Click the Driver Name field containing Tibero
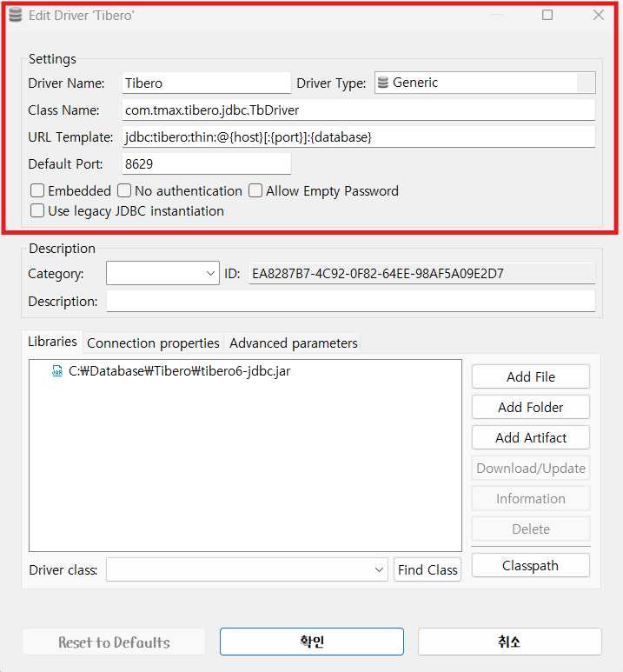Screen dimensions: 623x672 [207, 83]
